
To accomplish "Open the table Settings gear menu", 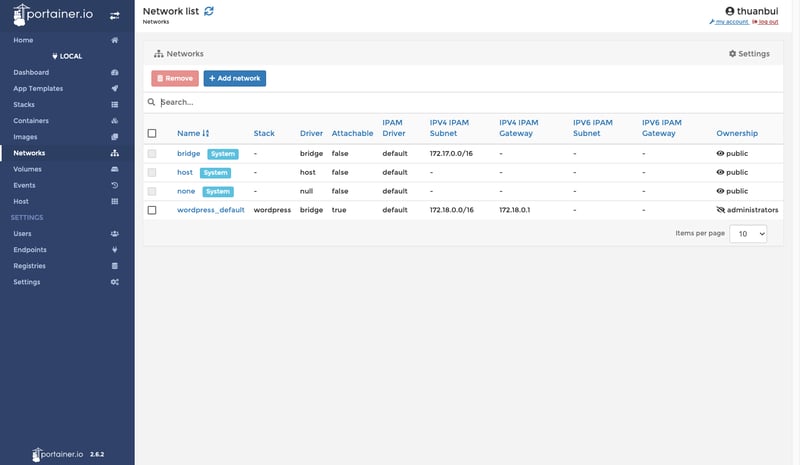I will tap(749, 54).
